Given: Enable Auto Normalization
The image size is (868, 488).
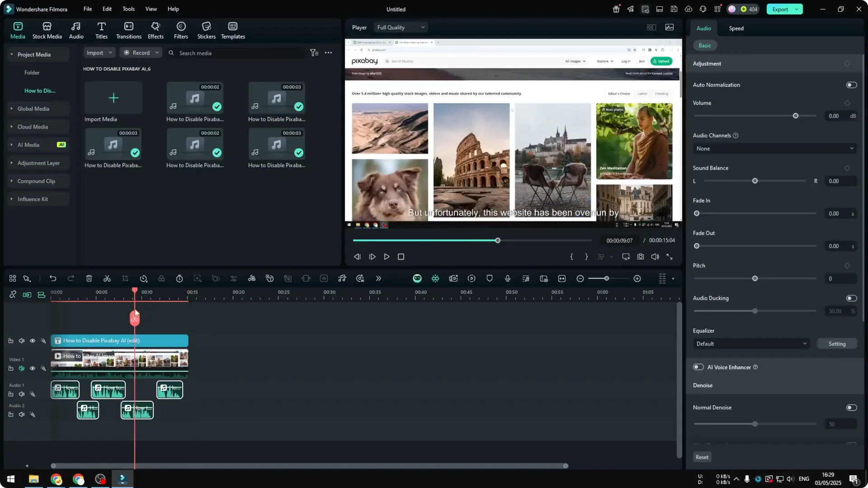Looking at the screenshot, I should coord(851,84).
